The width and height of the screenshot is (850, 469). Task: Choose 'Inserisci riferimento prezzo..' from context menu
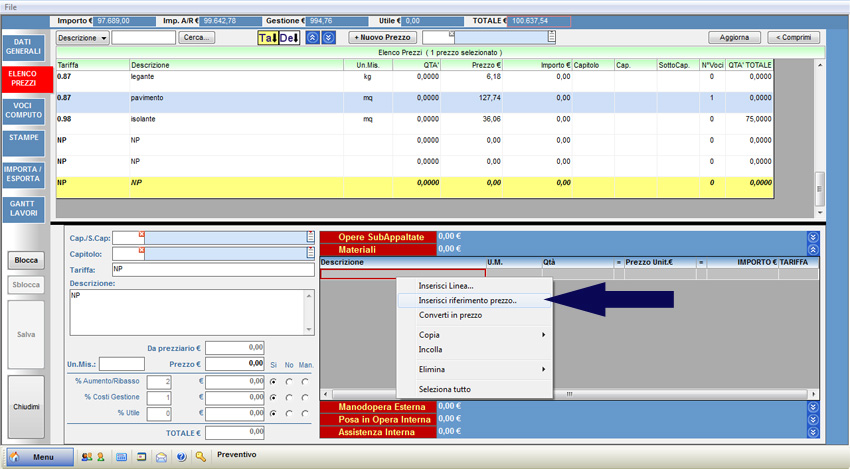pyautogui.click(x=467, y=301)
